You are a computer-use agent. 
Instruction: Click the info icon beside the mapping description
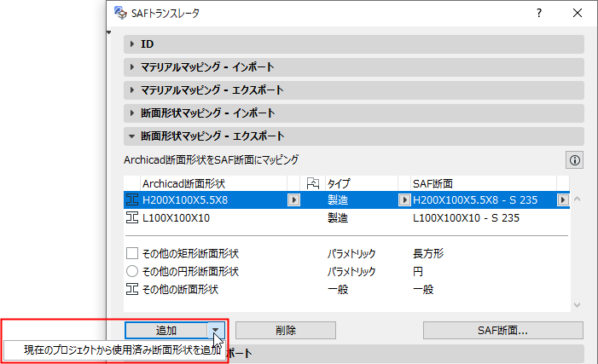pos(574,160)
